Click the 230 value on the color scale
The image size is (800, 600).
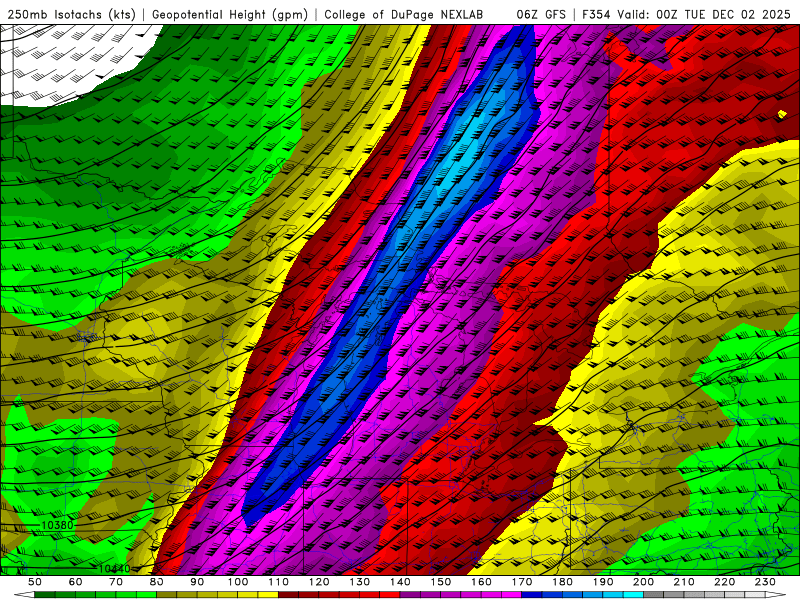[x=765, y=582]
